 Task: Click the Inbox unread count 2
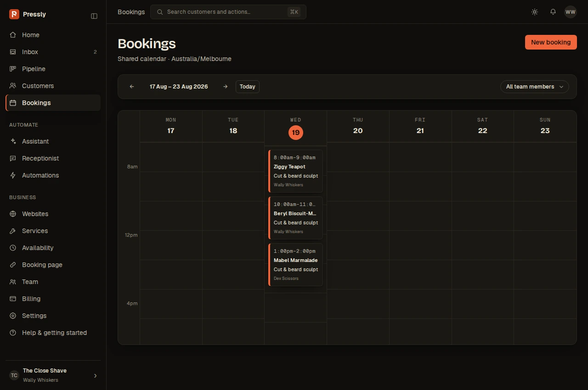click(x=95, y=52)
